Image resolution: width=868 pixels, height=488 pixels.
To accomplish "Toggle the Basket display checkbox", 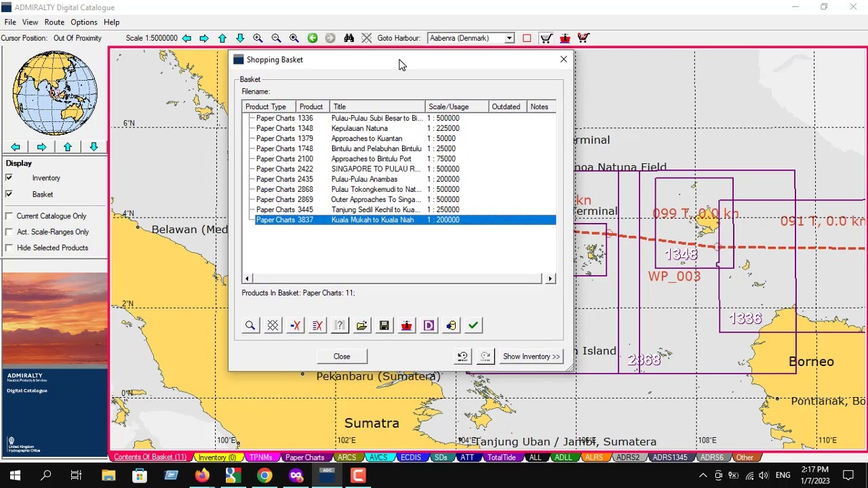I will coord(9,194).
